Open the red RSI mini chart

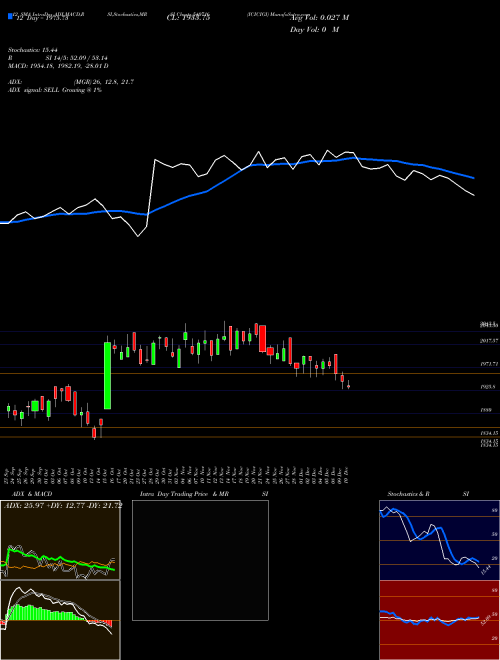439,620
